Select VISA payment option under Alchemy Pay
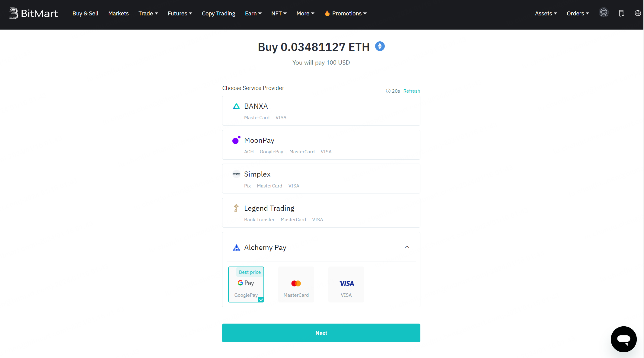The height and width of the screenshot is (358, 644). click(346, 284)
